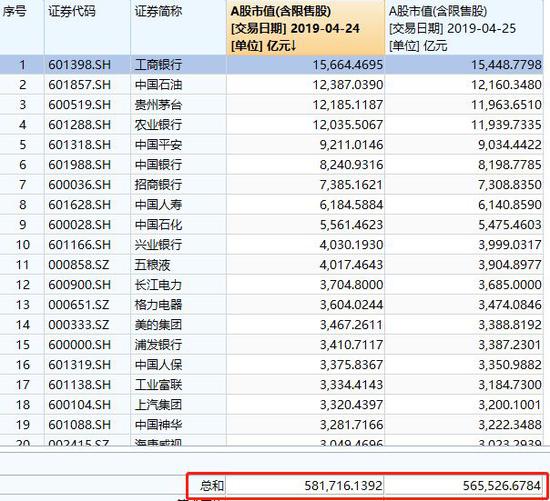Click the total value 581,716.1392

[343, 486]
